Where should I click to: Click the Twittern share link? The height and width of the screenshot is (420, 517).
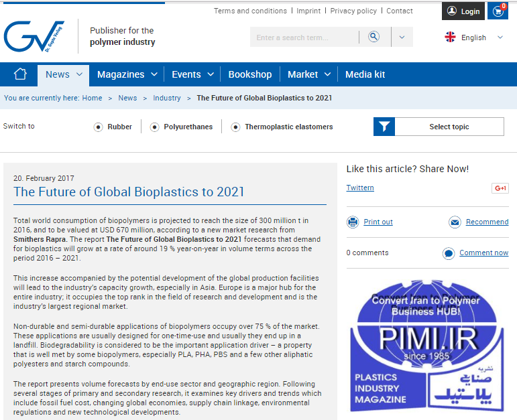(x=360, y=188)
